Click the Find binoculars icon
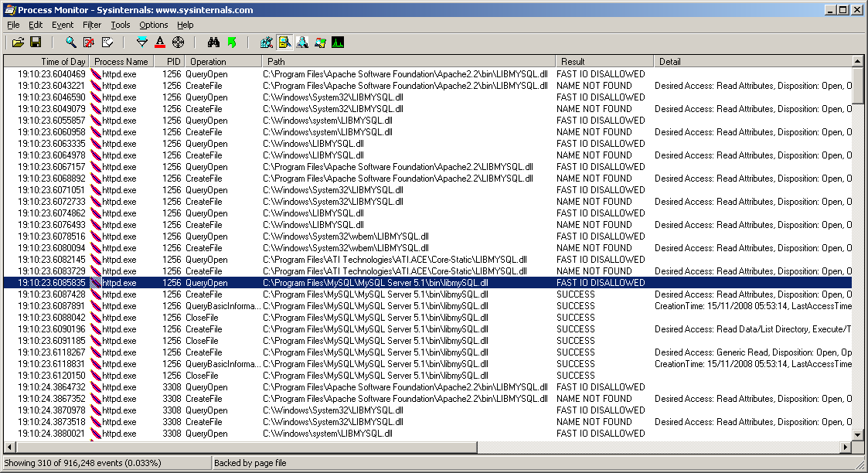The height and width of the screenshot is (473, 868). coord(213,43)
